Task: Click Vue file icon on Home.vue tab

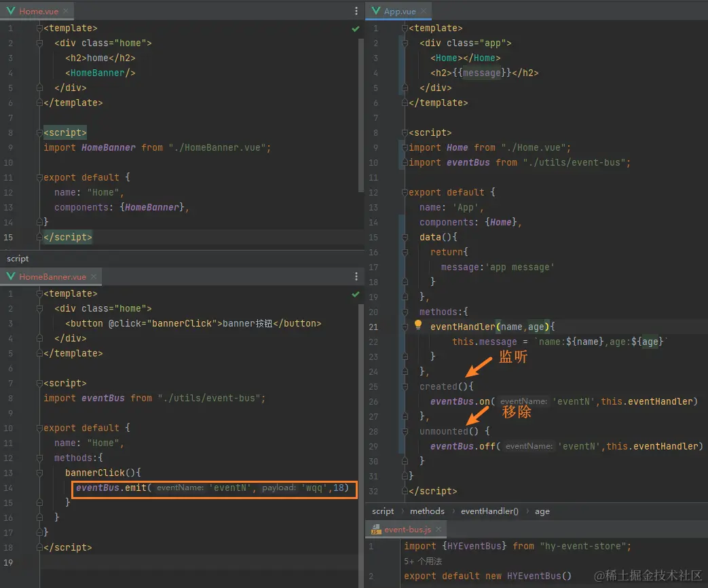Action: coord(10,11)
